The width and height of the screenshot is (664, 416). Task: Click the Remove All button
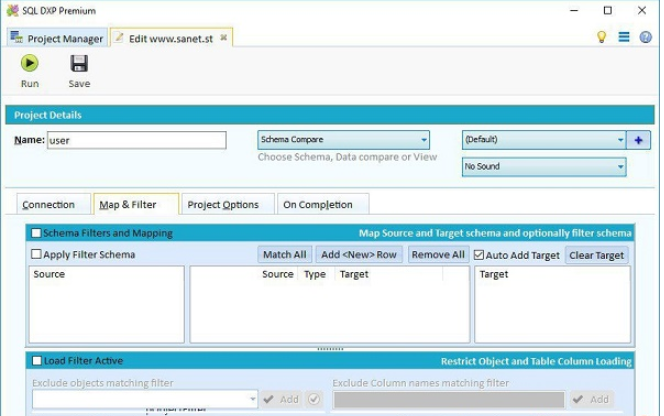438,255
